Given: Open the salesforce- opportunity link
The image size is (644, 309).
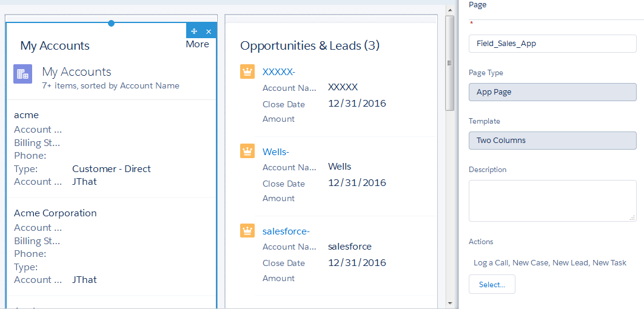Looking at the screenshot, I should [286, 231].
